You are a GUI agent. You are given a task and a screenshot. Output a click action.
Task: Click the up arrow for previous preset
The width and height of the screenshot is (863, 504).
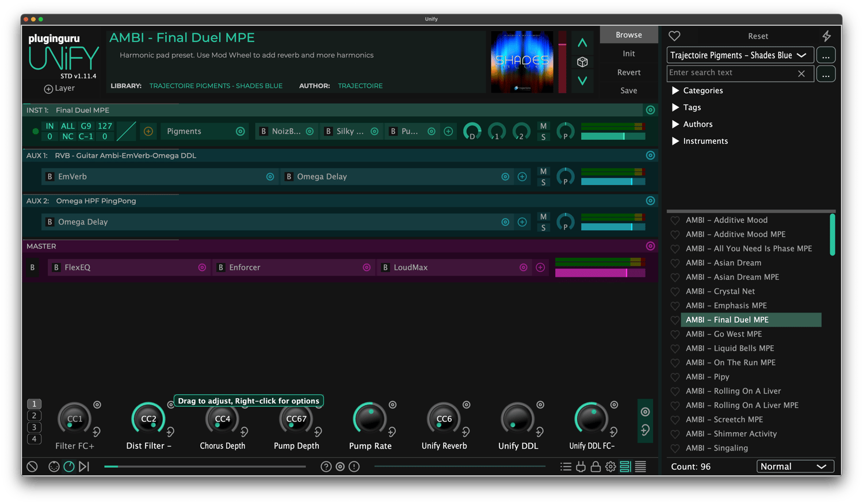point(582,43)
